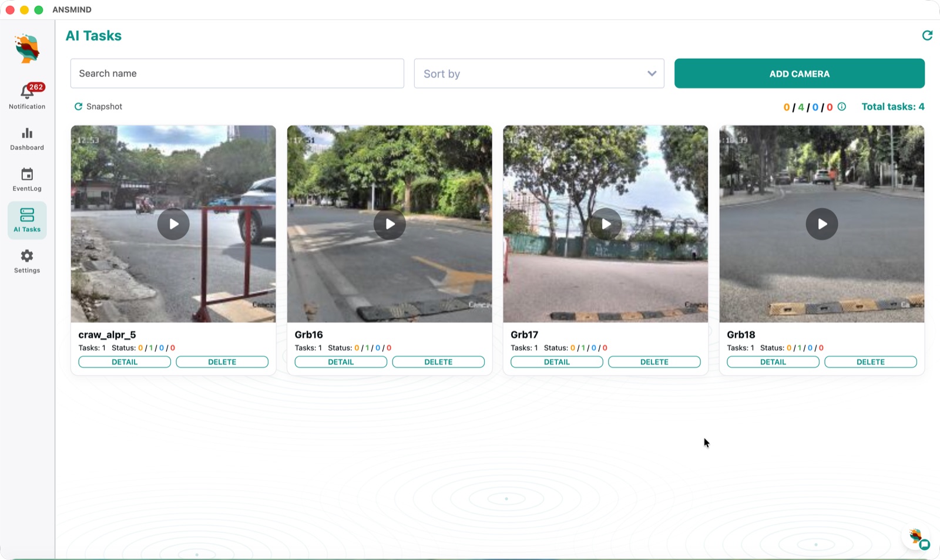The image size is (940, 560).
Task: Click the refresh icon at top right
Action: 927,35
